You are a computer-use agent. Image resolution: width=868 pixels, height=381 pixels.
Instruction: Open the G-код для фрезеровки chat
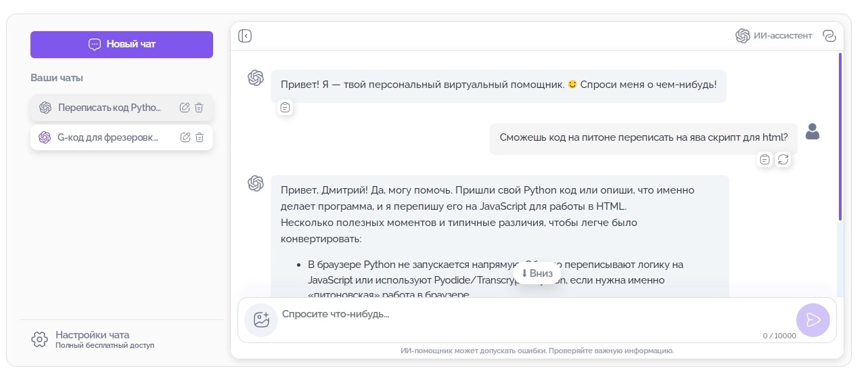[x=108, y=137]
